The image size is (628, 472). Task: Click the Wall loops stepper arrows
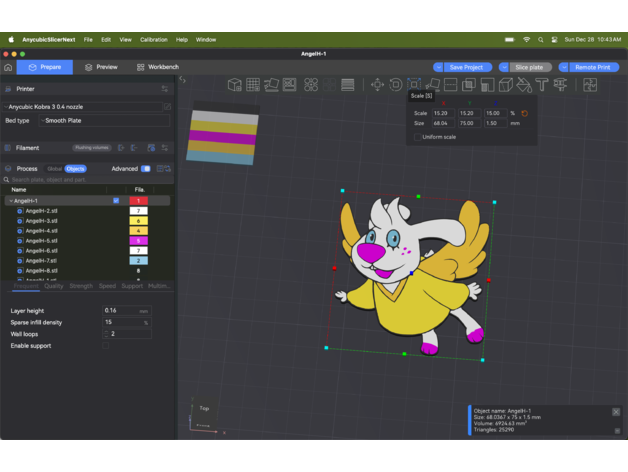point(106,334)
